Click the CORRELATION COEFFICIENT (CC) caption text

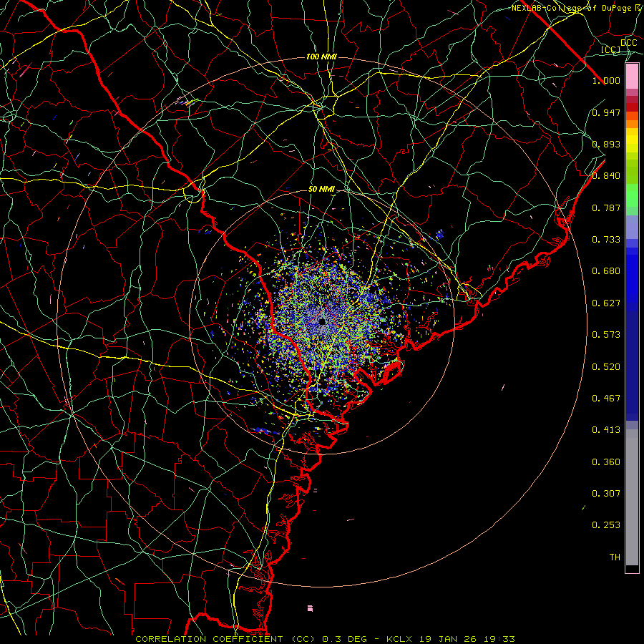225,639
